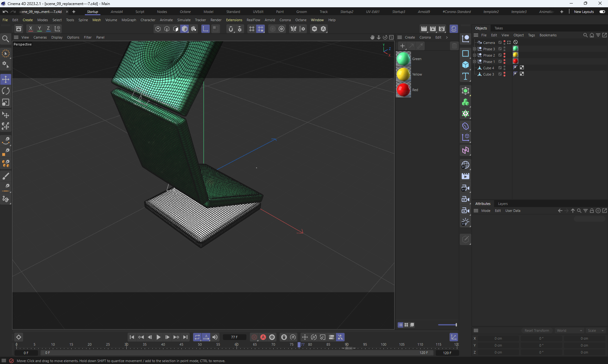Select the Yellow material swatch
The width and height of the screenshot is (608, 364).
click(x=403, y=74)
